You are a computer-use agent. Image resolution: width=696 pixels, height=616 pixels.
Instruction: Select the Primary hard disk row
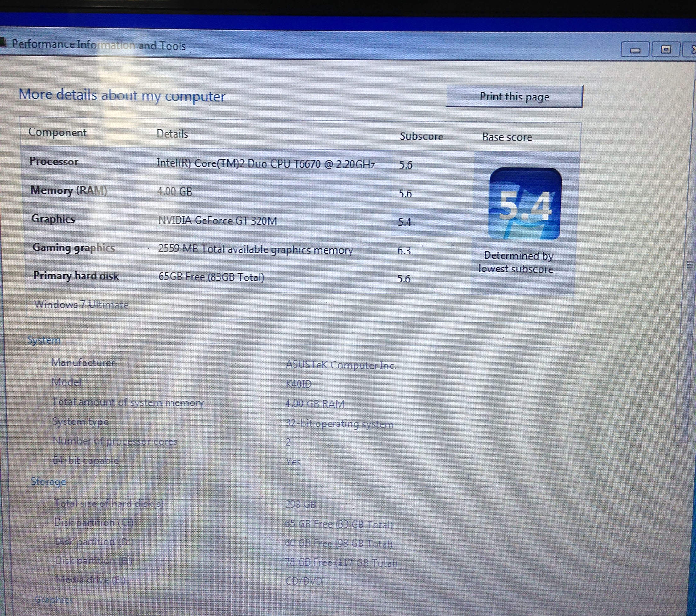76,276
